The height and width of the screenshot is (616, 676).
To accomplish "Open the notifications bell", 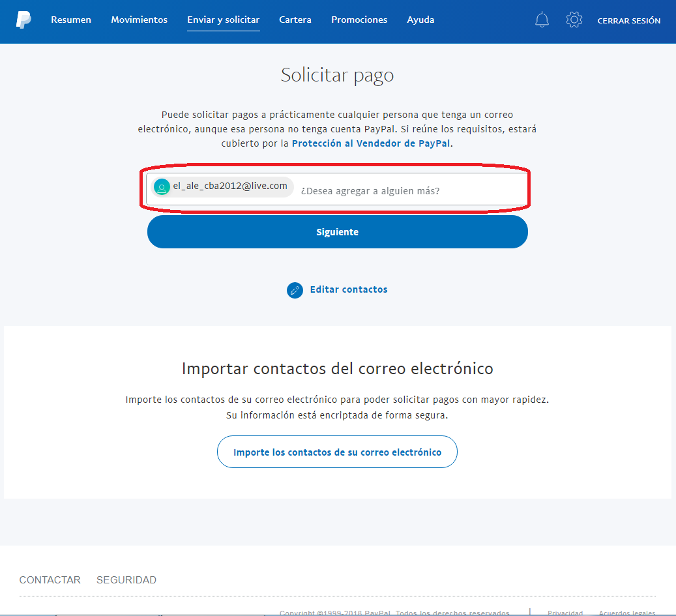I will [542, 20].
